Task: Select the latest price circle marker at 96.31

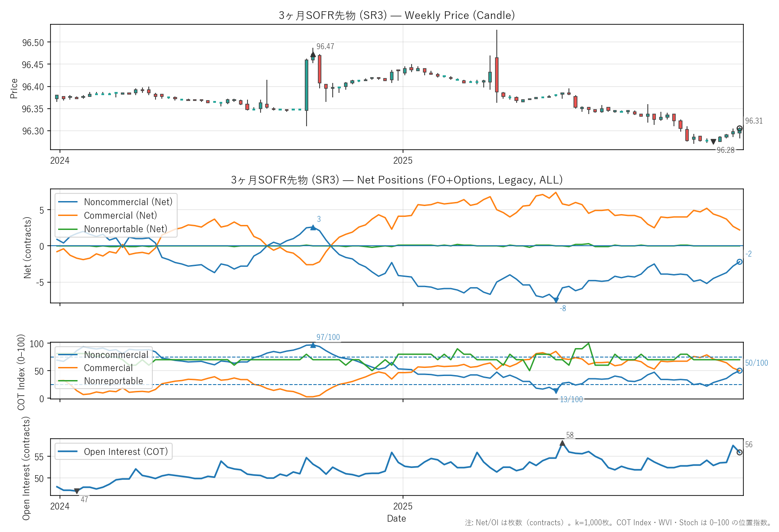Action: click(x=739, y=128)
